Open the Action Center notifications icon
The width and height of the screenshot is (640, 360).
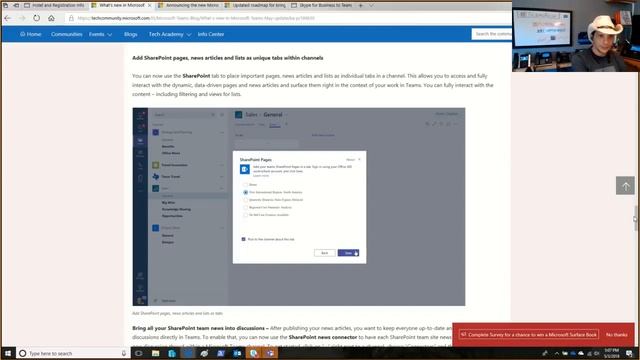(629, 353)
